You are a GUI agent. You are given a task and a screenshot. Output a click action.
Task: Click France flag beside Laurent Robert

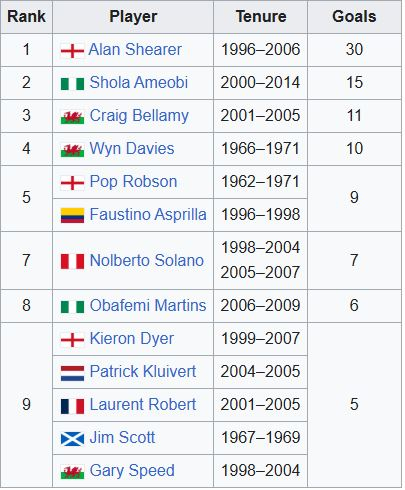(x=72, y=406)
